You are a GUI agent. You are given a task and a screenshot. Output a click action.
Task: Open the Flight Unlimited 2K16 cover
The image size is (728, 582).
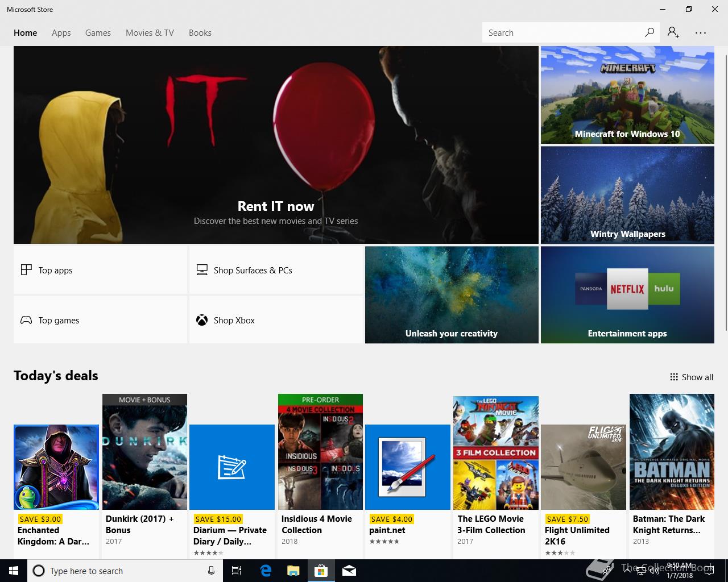584,467
